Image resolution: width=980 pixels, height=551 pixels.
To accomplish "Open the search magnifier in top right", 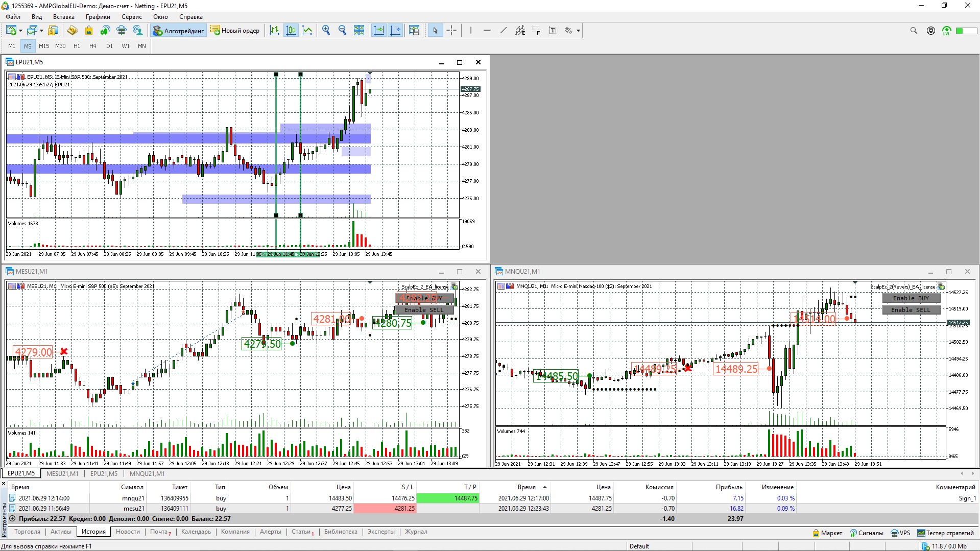I will coord(914,31).
